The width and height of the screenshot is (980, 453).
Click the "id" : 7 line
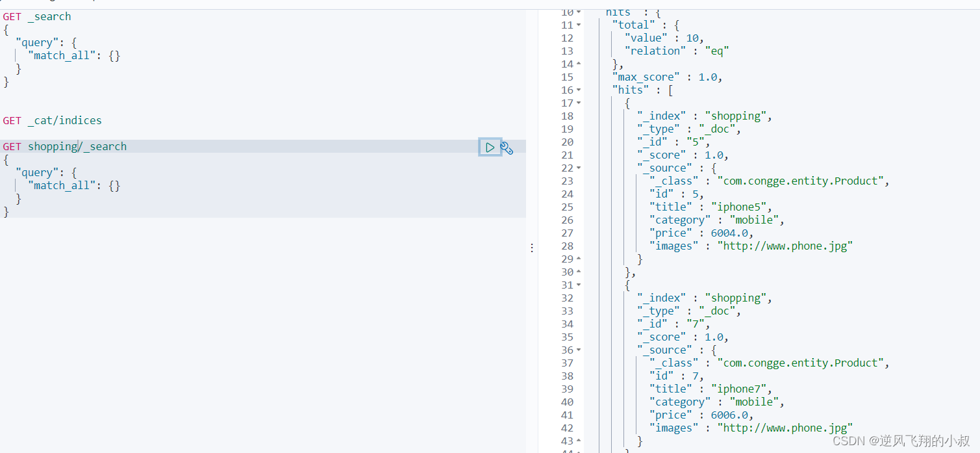[676, 376]
